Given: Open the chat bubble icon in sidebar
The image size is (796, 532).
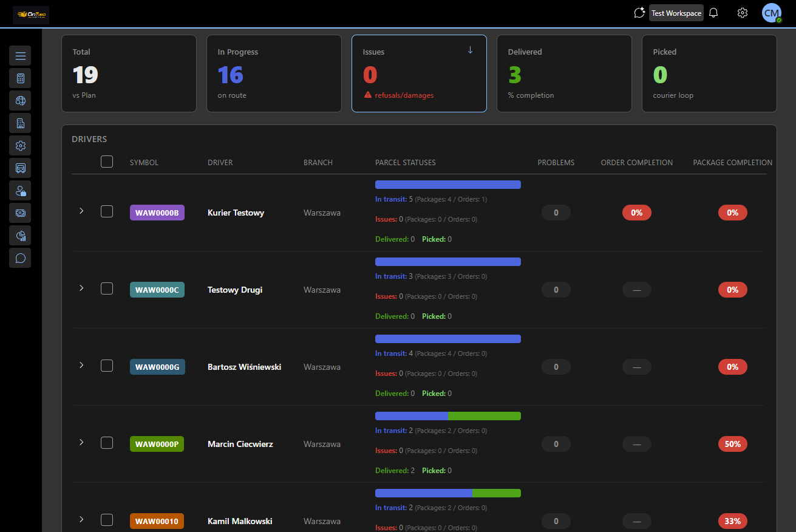Looking at the screenshot, I should (20, 258).
